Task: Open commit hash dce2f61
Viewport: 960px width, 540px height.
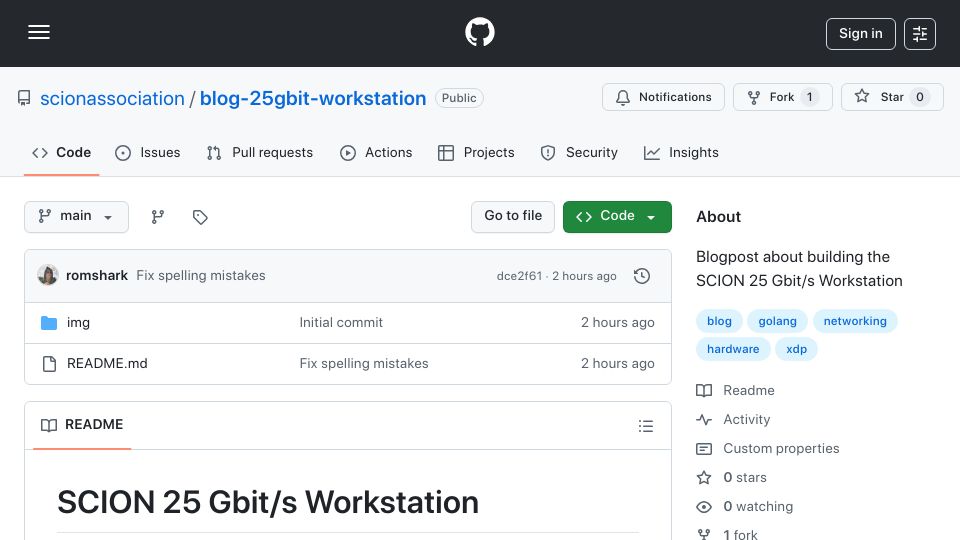Action: (519, 276)
